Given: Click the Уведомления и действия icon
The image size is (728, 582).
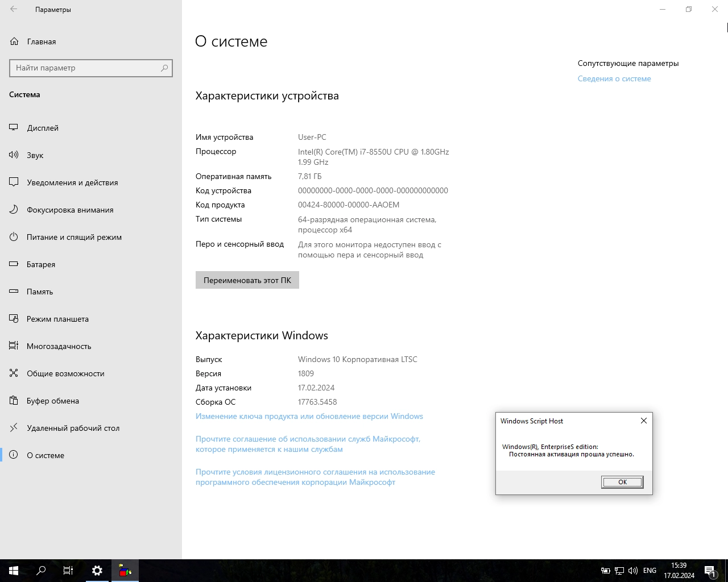Looking at the screenshot, I should click(x=14, y=182).
